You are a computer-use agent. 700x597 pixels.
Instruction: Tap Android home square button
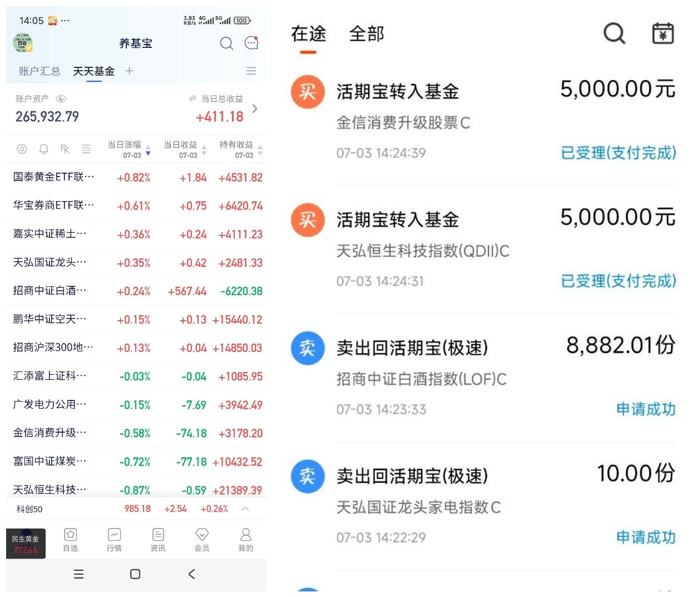point(135,574)
